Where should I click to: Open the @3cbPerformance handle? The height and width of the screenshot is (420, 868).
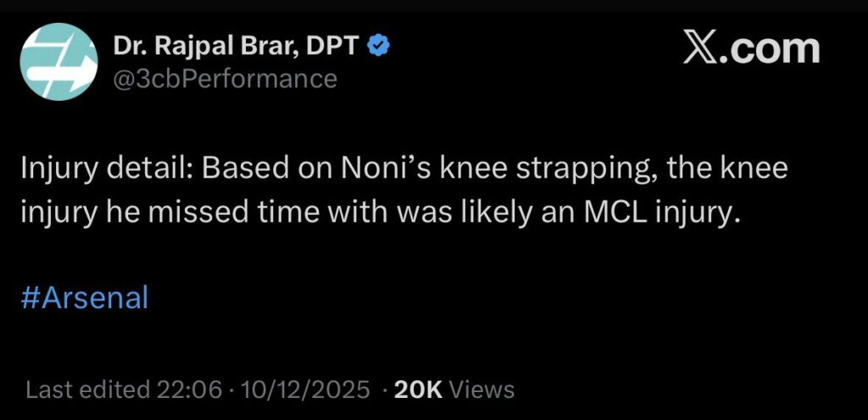[225, 79]
